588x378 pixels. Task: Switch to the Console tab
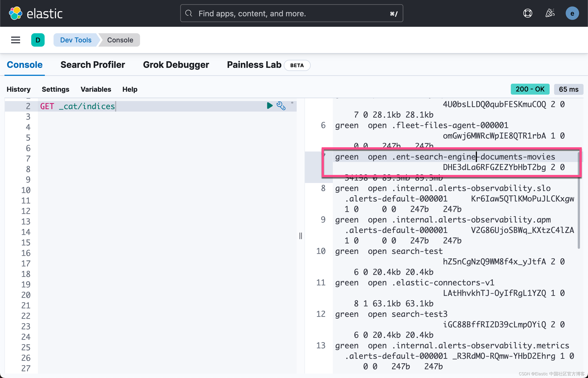point(25,65)
